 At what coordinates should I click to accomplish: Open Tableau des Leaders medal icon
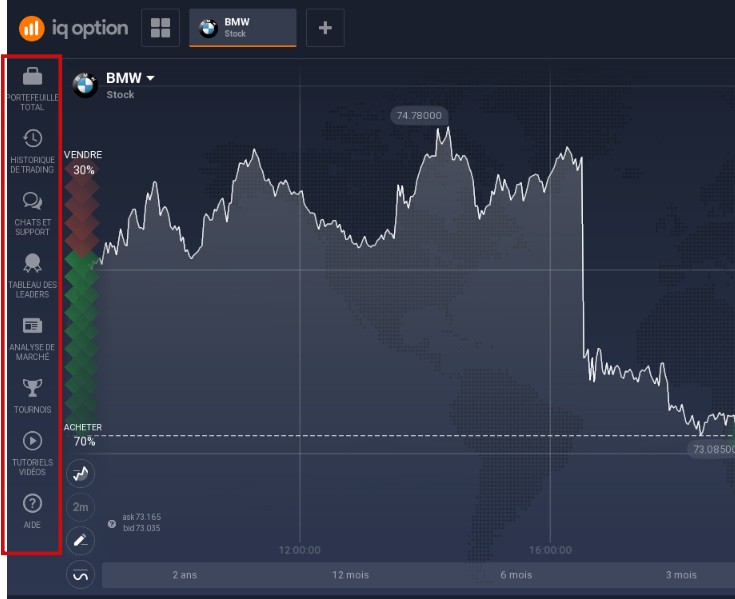32,263
